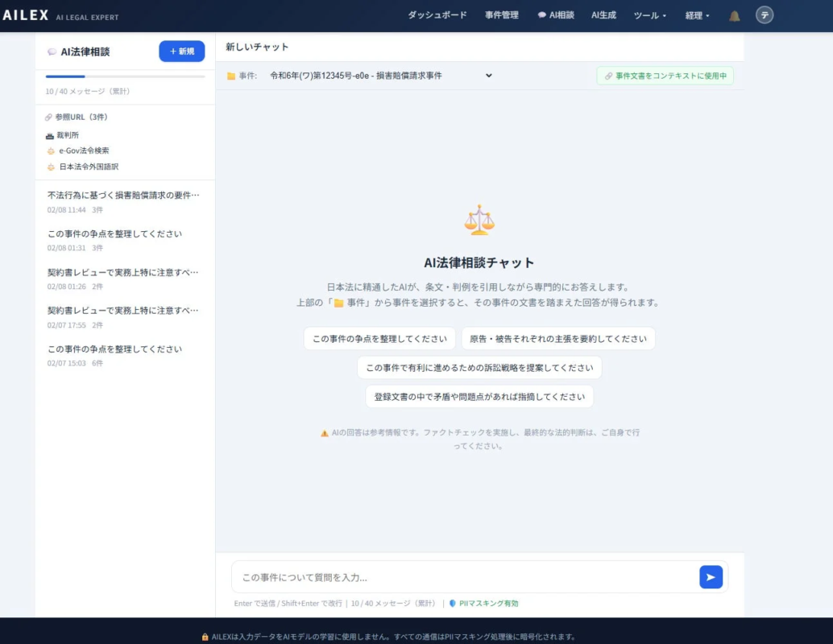Switch to 事件管理 in navigation

[x=501, y=14]
